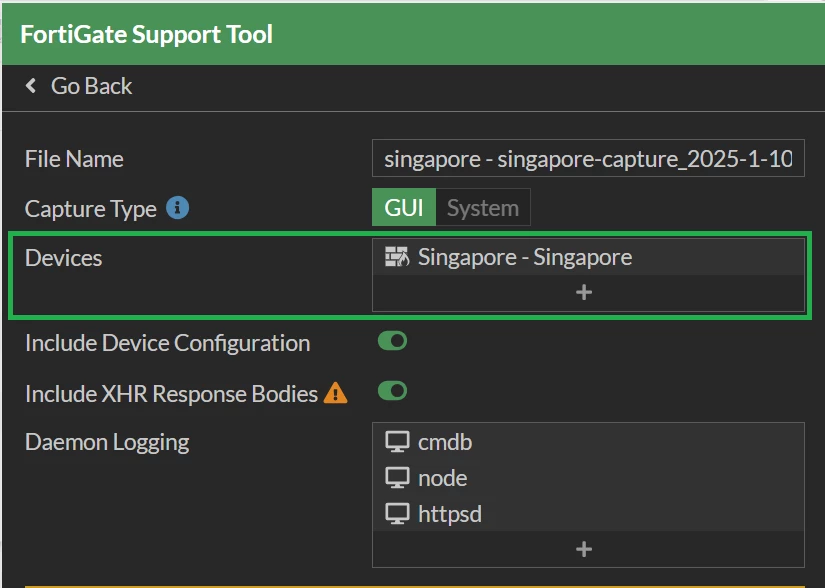Viewport: 825px width, 588px height.
Task: Click the monitor icon next to node
Action: coord(397,478)
